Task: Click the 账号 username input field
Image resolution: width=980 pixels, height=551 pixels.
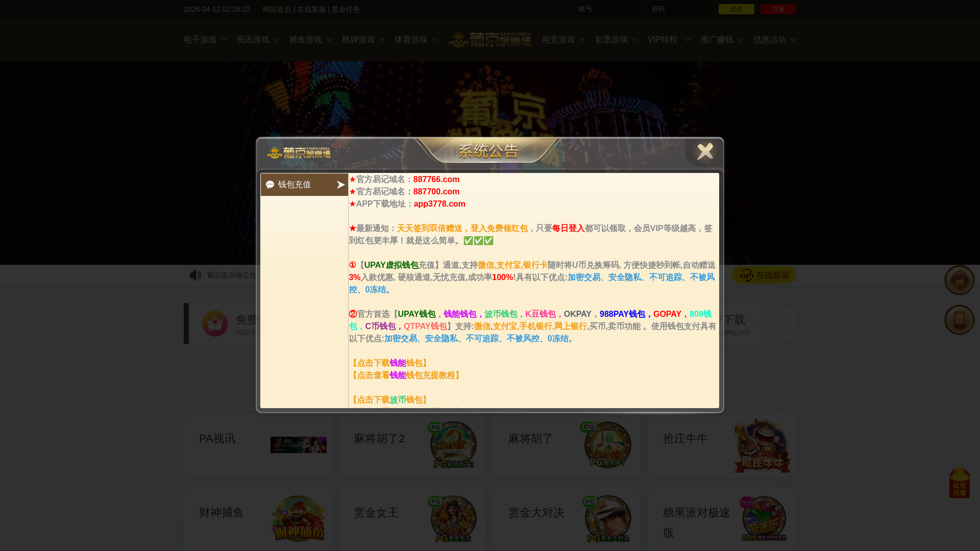Action: pos(607,9)
